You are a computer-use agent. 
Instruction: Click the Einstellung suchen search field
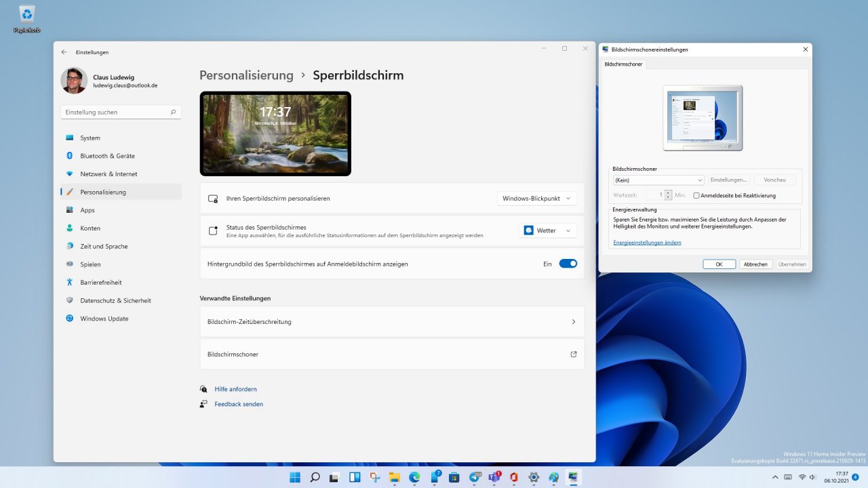tap(121, 112)
